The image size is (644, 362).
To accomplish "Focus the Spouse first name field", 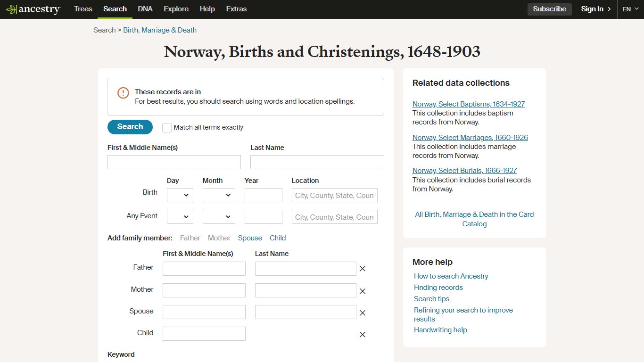I will coord(204,312).
